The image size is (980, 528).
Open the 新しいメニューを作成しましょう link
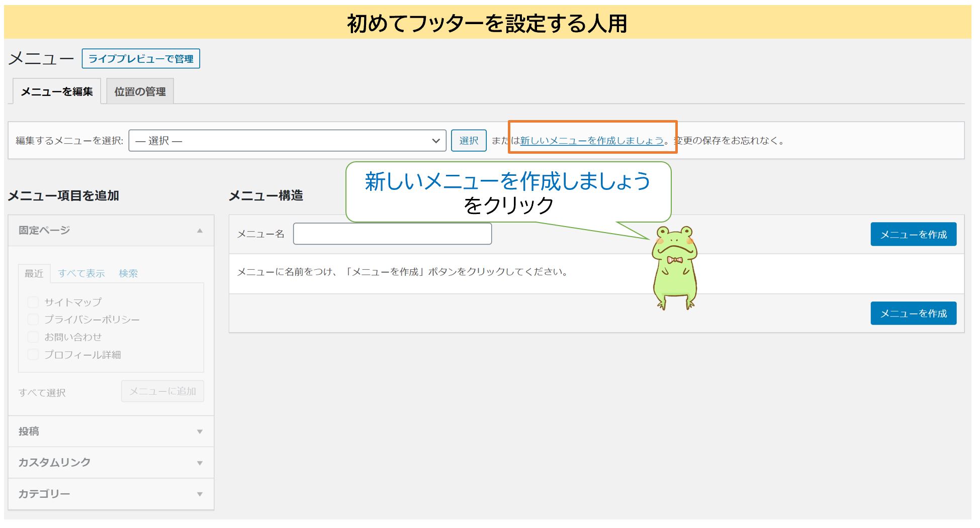pos(591,141)
